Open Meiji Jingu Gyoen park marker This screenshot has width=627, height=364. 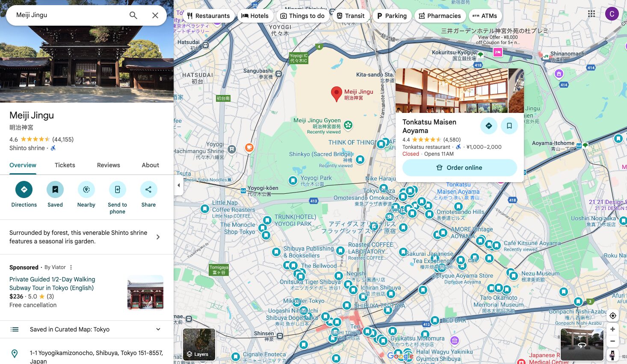pyautogui.click(x=349, y=125)
